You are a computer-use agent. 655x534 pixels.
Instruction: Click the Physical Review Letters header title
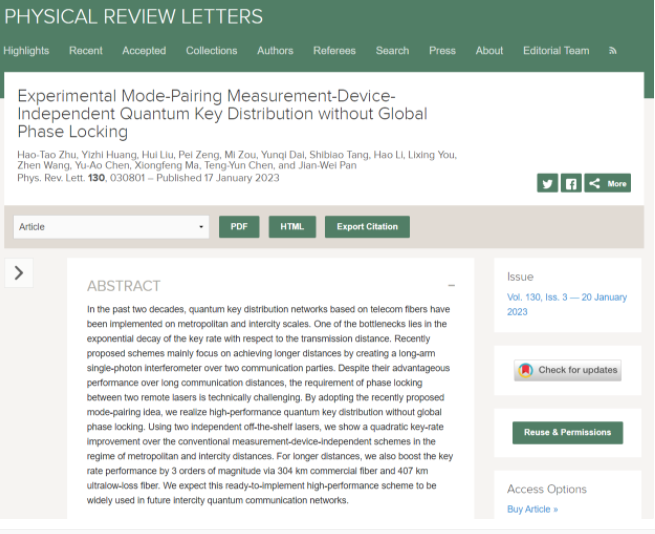pos(133,17)
